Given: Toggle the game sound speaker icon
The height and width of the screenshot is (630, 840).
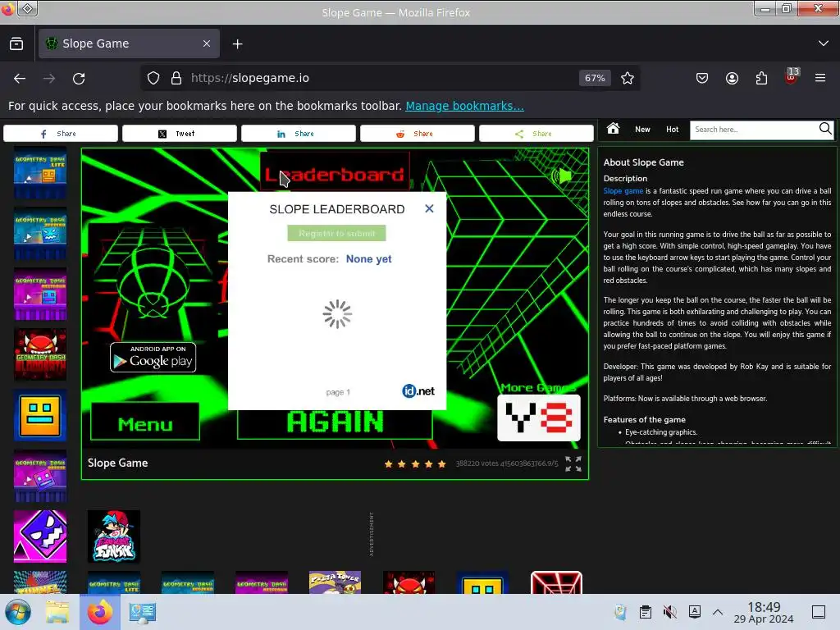Looking at the screenshot, I should 562,176.
